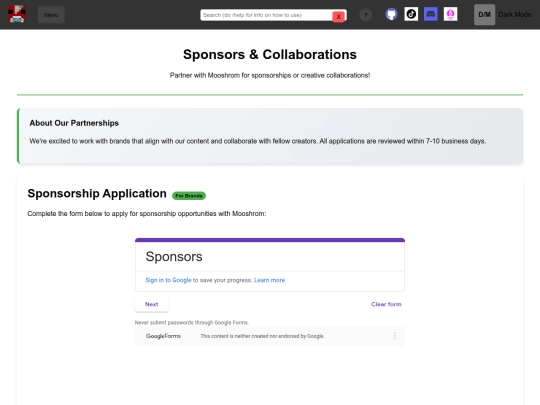Open the TikTok icon link
Viewport: 540px width, 405px height.
(411, 14)
